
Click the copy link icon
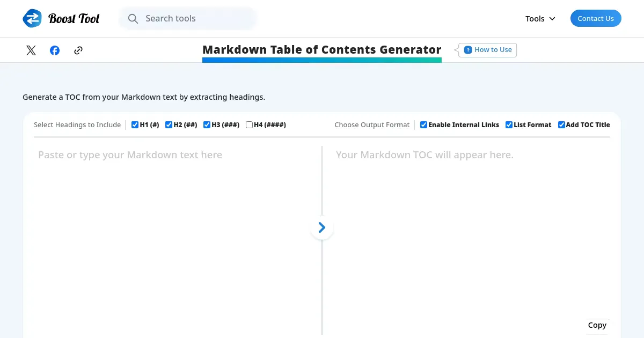coord(78,50)
